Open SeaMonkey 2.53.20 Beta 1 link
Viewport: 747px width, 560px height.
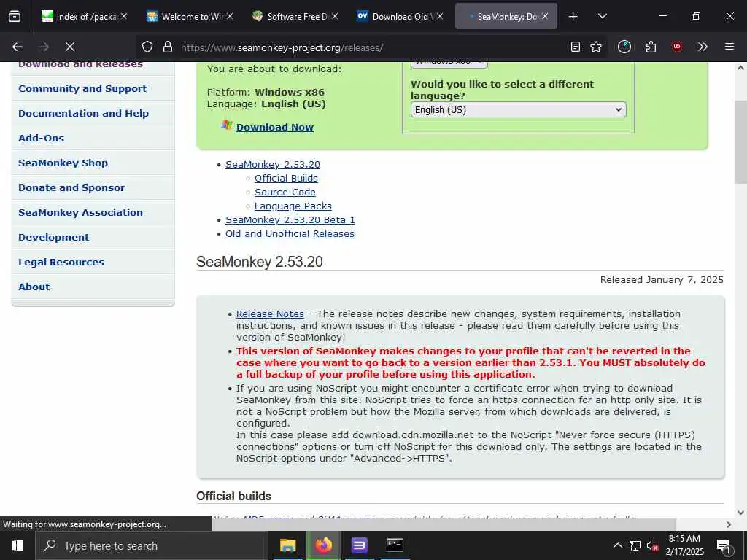pos(290,219)
